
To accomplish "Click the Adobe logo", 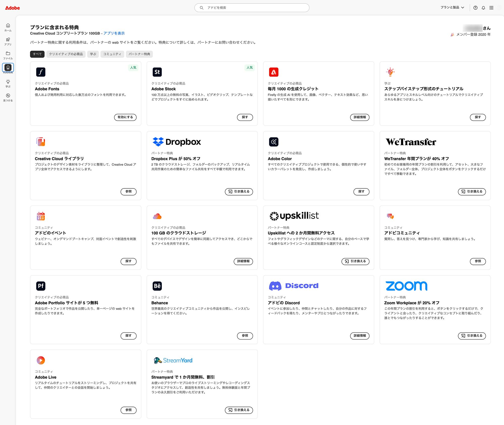I will (x=12, y=8).
